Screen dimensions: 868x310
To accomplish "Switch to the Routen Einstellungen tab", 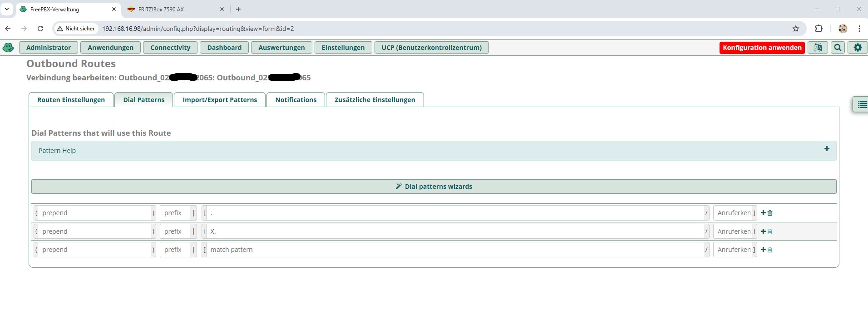I will (71, 100).
